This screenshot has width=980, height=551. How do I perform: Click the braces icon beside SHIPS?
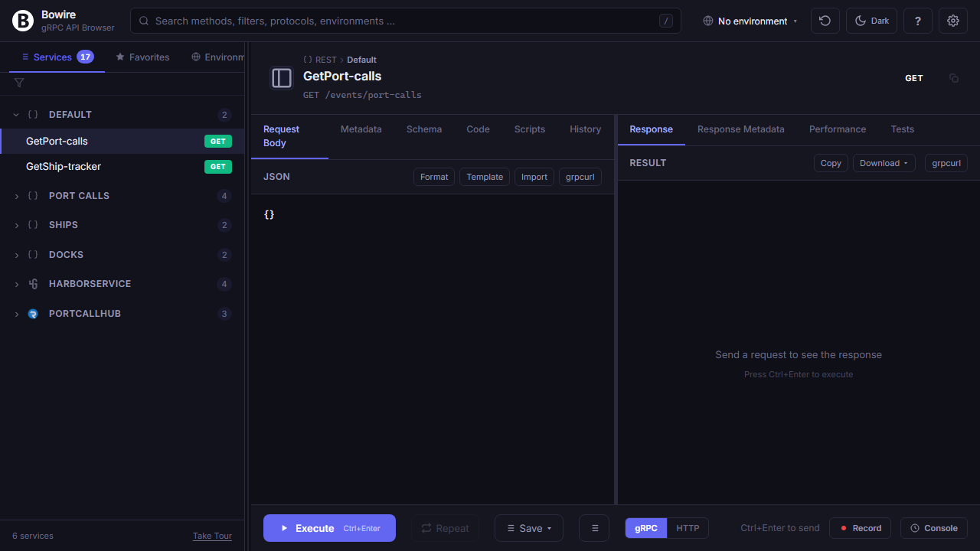[x=33, y=225]
